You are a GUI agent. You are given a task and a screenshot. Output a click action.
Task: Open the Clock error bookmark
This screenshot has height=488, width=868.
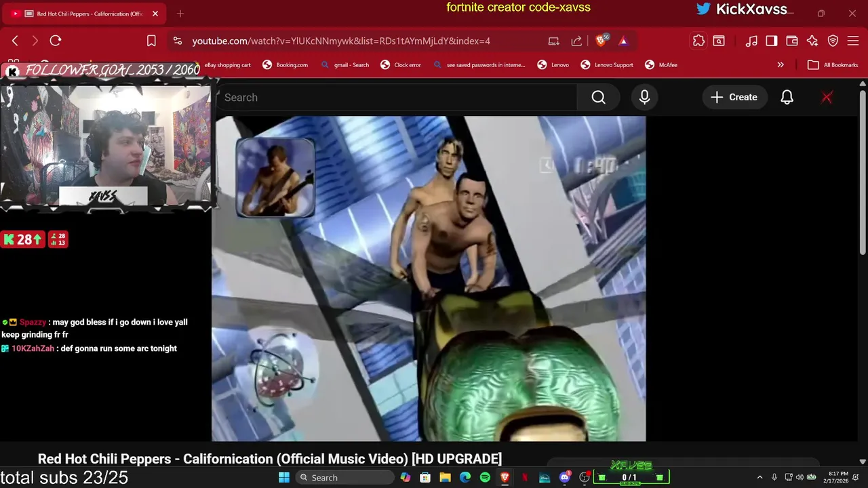point(401,65)
